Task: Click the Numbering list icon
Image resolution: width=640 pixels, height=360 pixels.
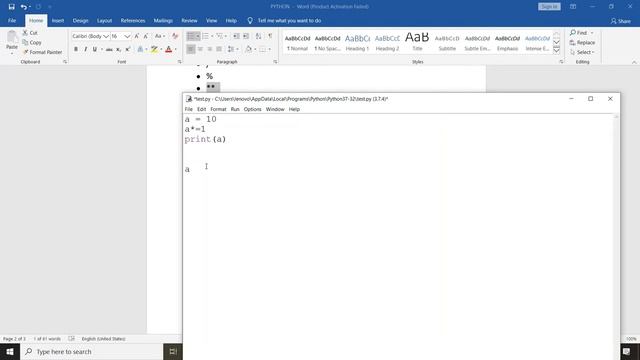Action: pyautogui.click(x=205, y=36)
